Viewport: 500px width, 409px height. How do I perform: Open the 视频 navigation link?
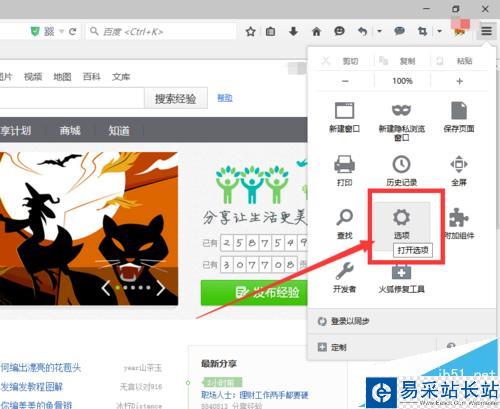(33, 77)
